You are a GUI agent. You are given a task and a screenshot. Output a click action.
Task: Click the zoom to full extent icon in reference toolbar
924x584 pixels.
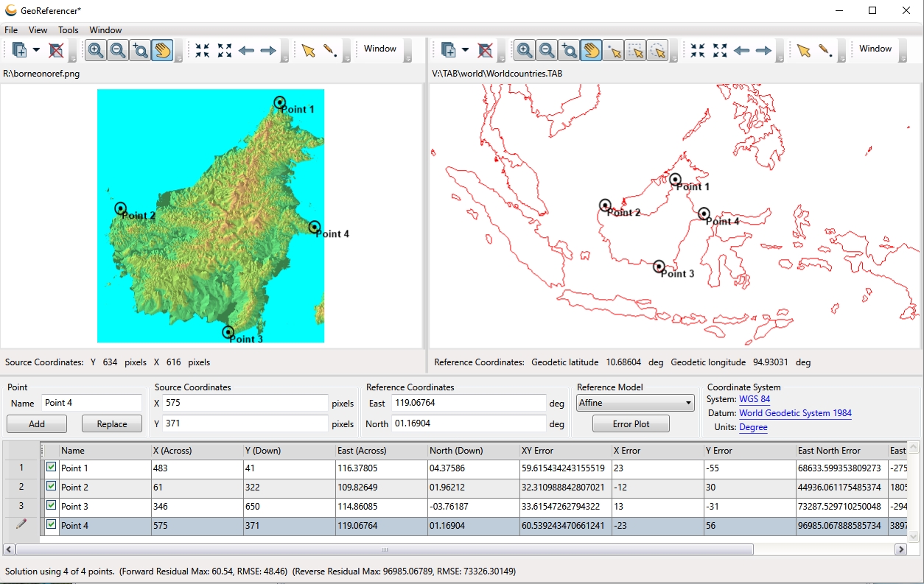[720, 50]
